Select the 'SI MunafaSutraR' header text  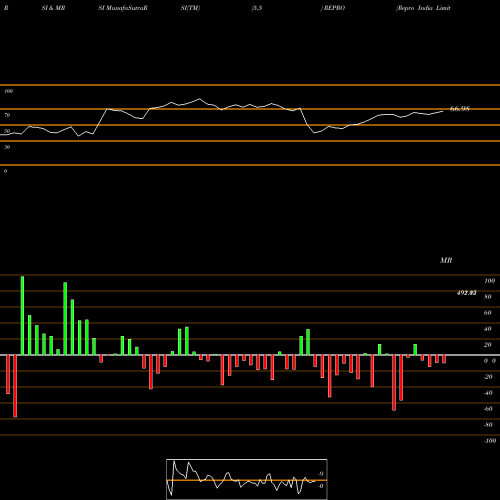point(123,8)
